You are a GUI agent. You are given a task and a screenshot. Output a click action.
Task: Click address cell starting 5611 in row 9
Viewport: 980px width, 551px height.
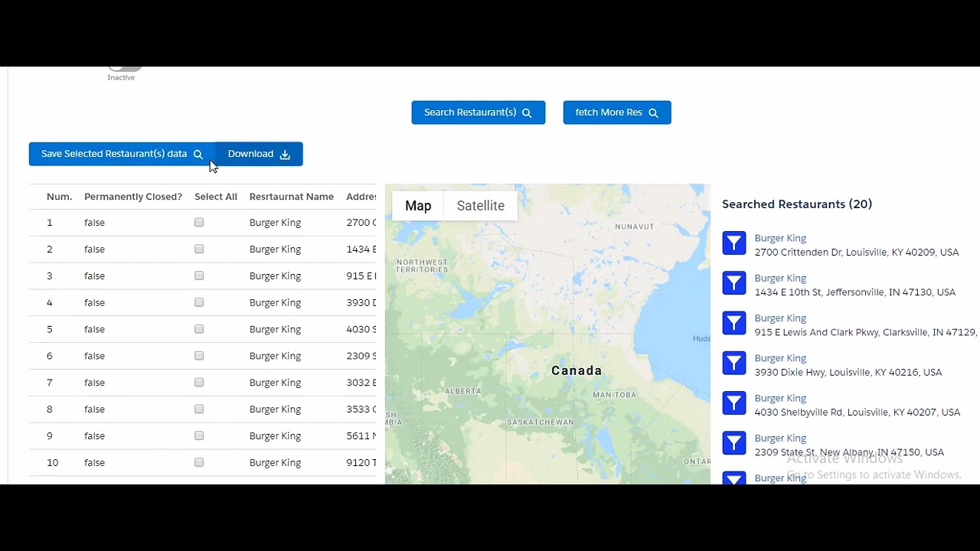361,436
